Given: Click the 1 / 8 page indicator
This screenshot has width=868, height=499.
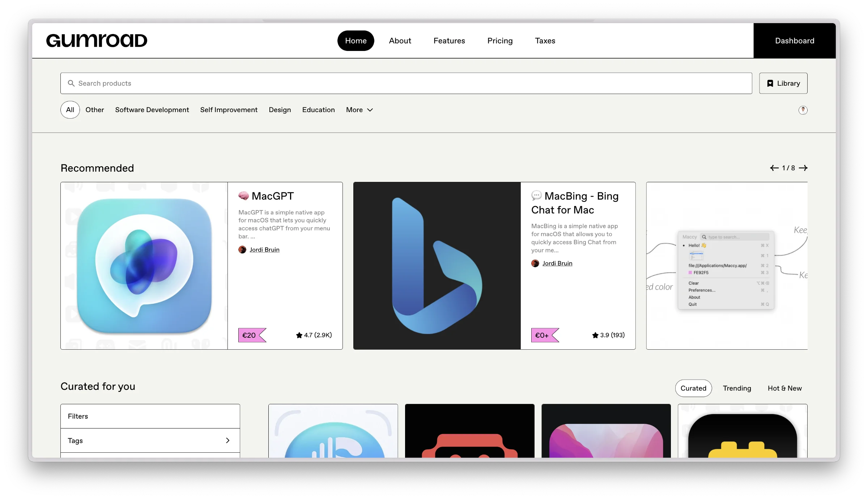Looking at the screenshot, I should pyautogui.click(x=788, y=168).
